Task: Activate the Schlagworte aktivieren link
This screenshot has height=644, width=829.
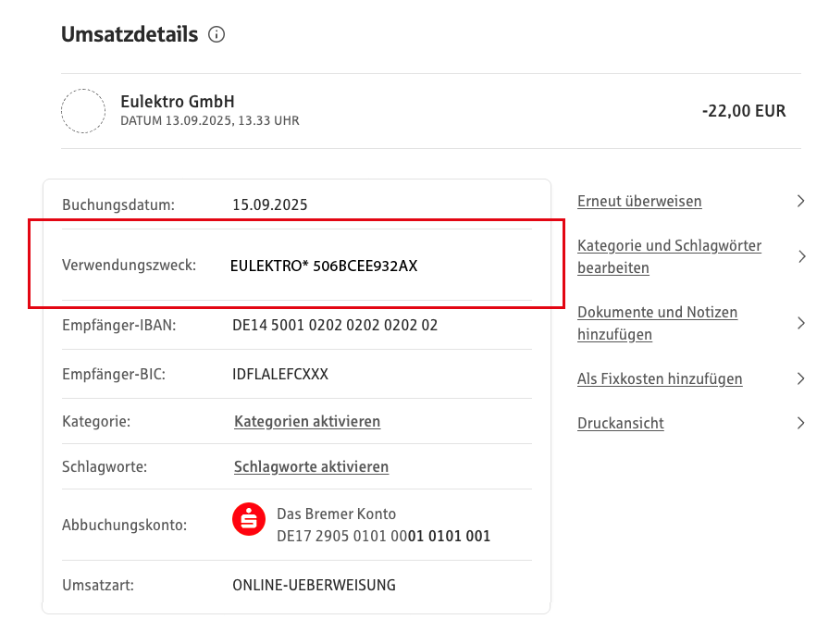Action: click(x=312, y=467)
